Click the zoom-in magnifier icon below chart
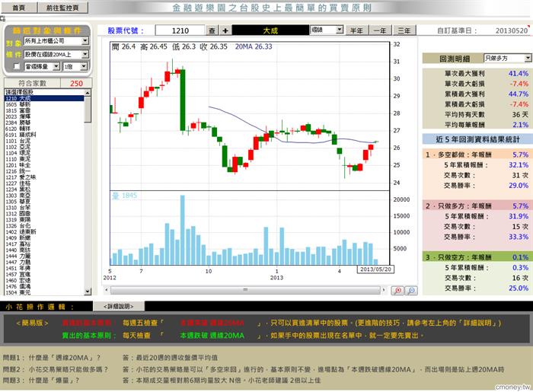533x392 pixels. 397,291
